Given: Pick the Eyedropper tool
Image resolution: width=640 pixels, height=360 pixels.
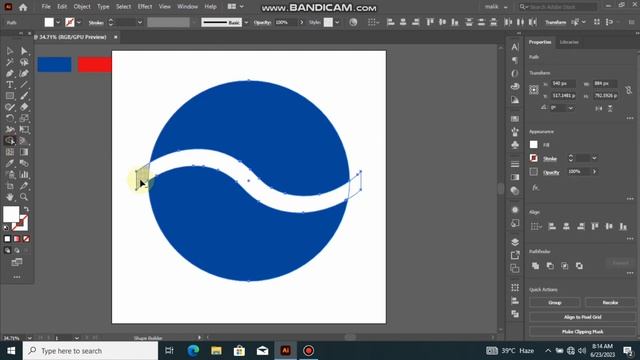Looking at the screenshot, I should point(10,163).
